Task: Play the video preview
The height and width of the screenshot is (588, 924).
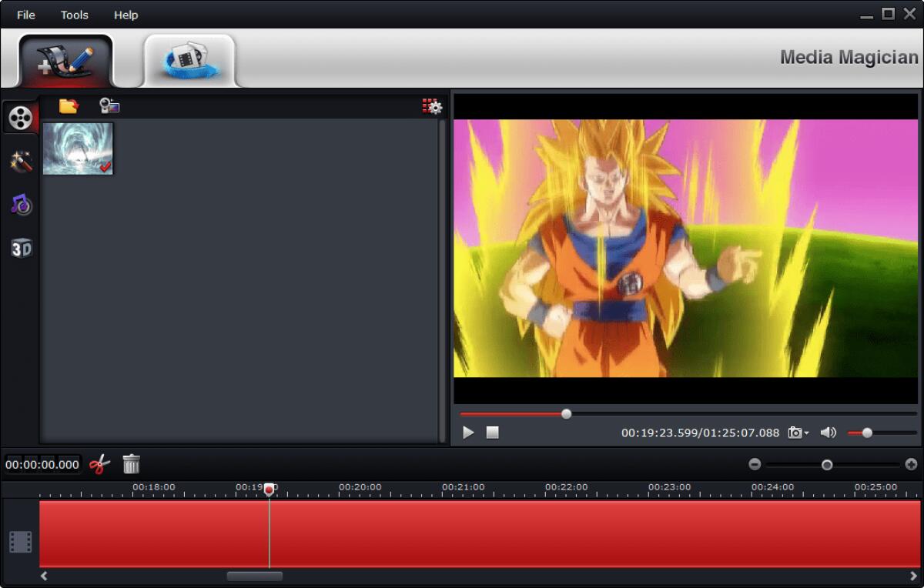Action: click(467, 433)
